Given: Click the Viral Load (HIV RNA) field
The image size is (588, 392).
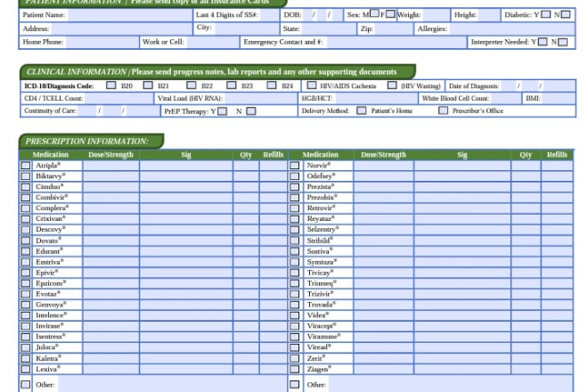Looking at the screenshot, I should 261,98.
